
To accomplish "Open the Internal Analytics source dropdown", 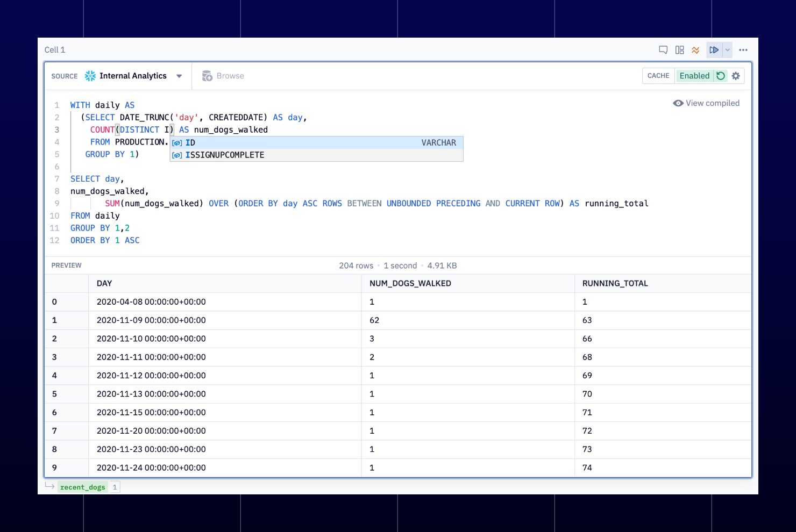I will pyautogui.click(x=179, y=76).
